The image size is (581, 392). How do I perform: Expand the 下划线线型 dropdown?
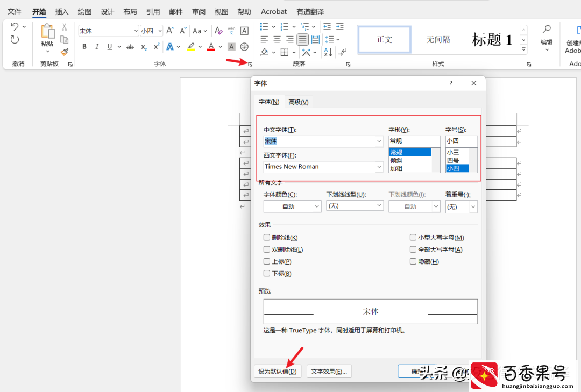point(379,205)
